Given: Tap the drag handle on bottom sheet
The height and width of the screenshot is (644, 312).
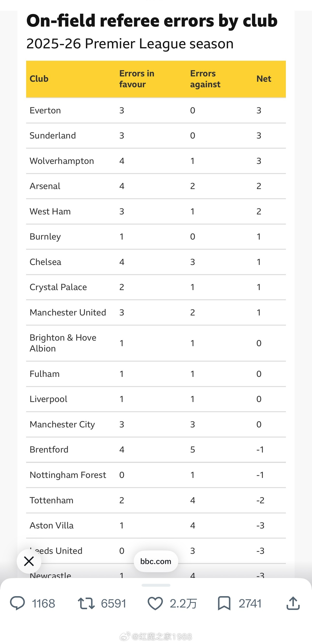Looking at the screenshot, I should coord(156,585).
